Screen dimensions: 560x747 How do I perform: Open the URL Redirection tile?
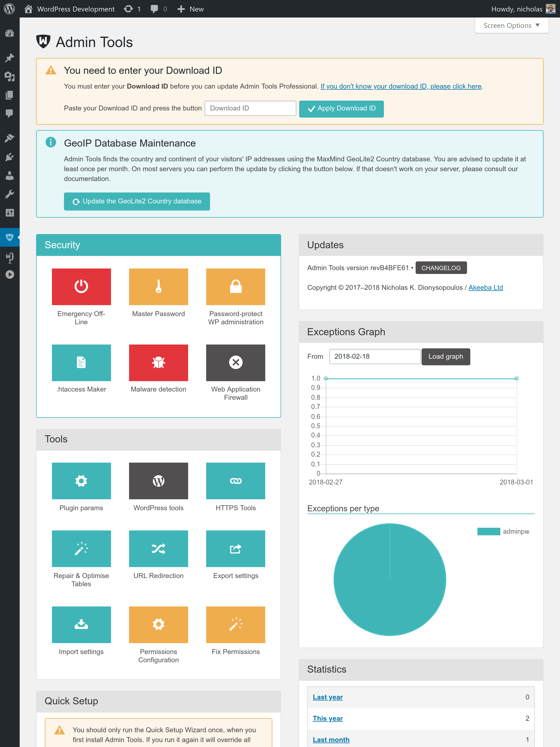pos(158,548)
